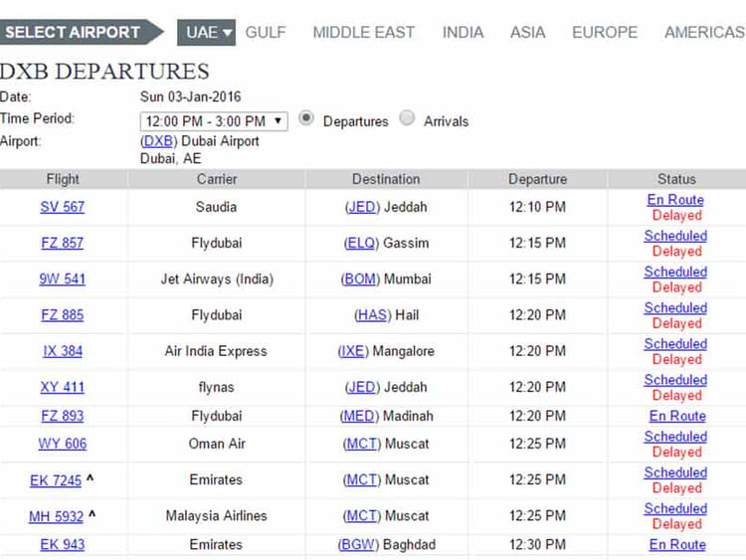746x560 pixels.
Task: Click the Jet Airways (India) carrier cell
Action: point(217,279)
